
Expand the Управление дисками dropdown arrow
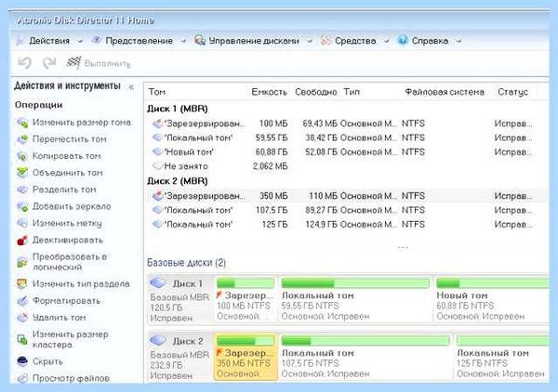(310, 42)
